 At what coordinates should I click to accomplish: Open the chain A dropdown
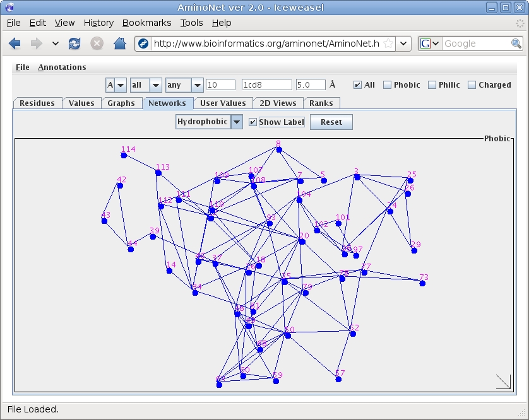pos(116,85)
